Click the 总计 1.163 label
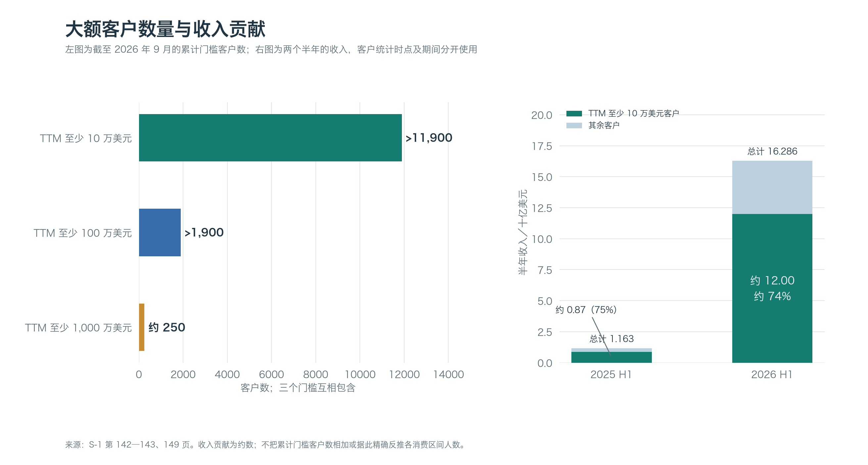Viewport: 868px width, 465px height. 611,339
